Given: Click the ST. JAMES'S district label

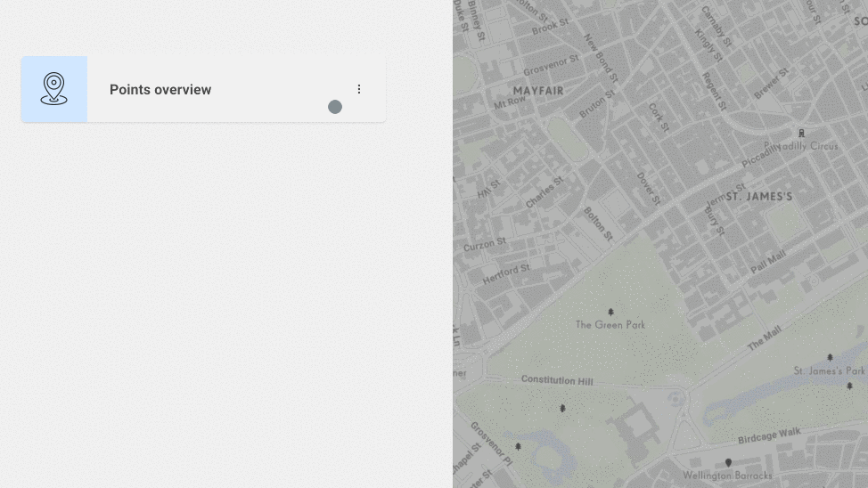Looking at the screenshot, I should (758, 196).
